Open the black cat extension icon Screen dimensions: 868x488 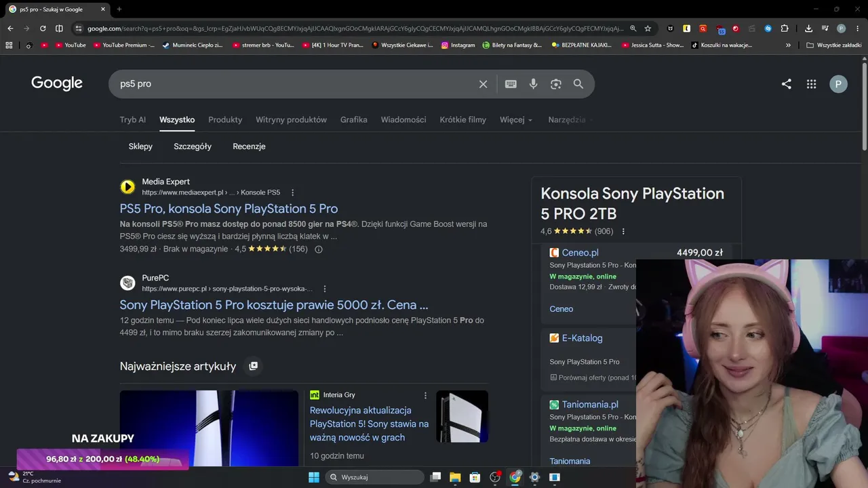(x=671, y=28)
